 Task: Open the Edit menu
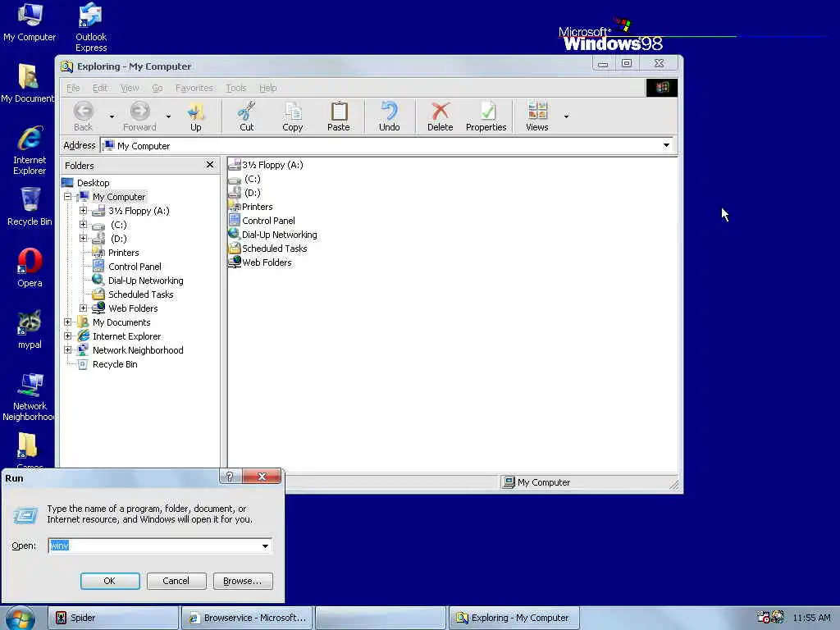pyautogui.click(x=100, y=88)
